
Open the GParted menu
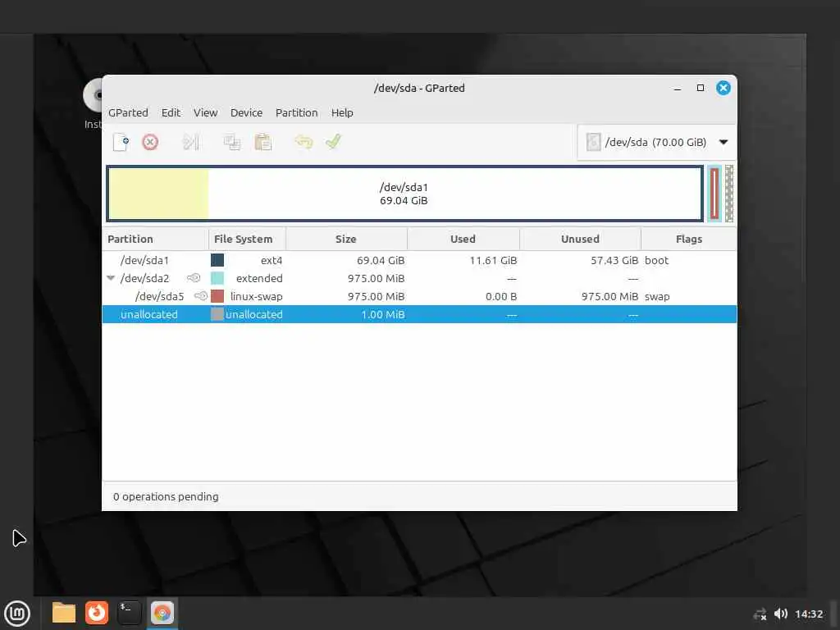[128, 112]
